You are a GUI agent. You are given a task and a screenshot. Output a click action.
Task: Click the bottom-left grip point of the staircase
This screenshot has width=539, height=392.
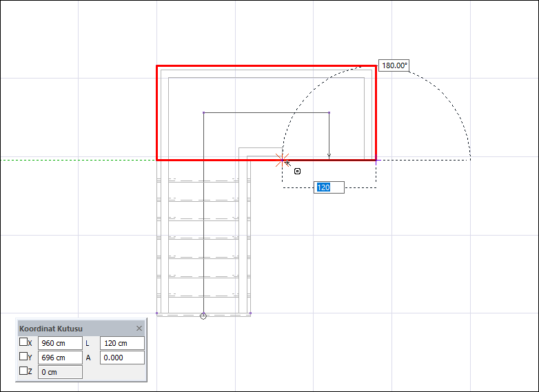click(157, 313)
